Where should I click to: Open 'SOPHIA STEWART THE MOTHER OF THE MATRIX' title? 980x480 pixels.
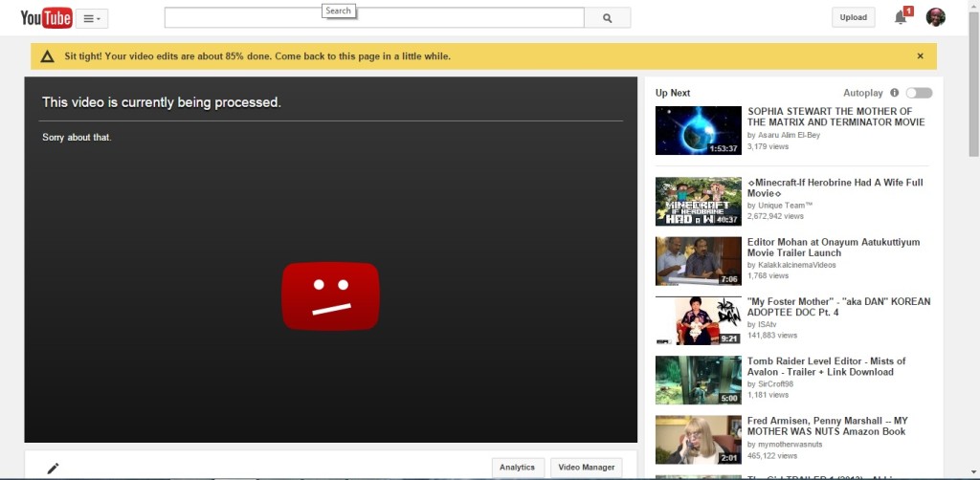pyautogui.click(x=835, y=117)
